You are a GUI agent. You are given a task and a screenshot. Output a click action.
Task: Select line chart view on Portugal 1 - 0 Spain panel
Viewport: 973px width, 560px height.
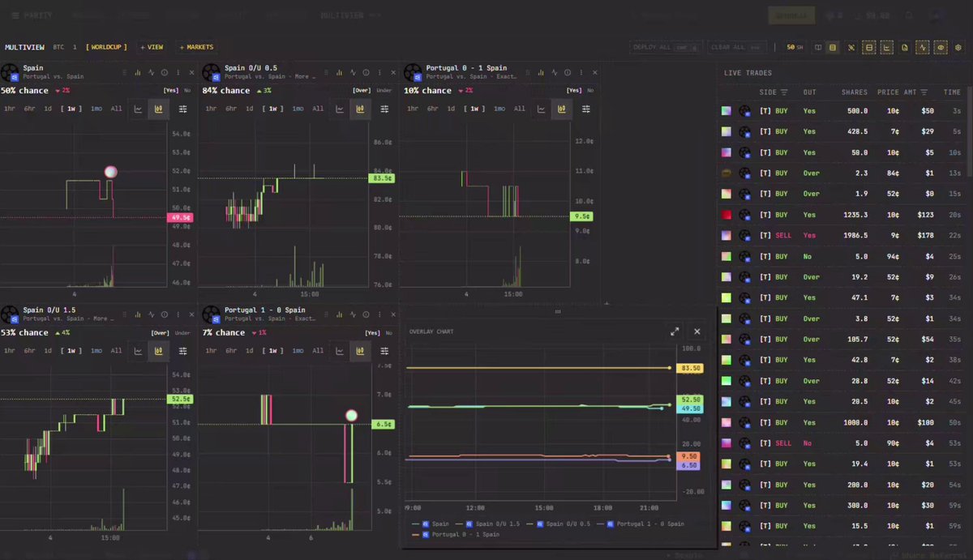pos(341,351)
